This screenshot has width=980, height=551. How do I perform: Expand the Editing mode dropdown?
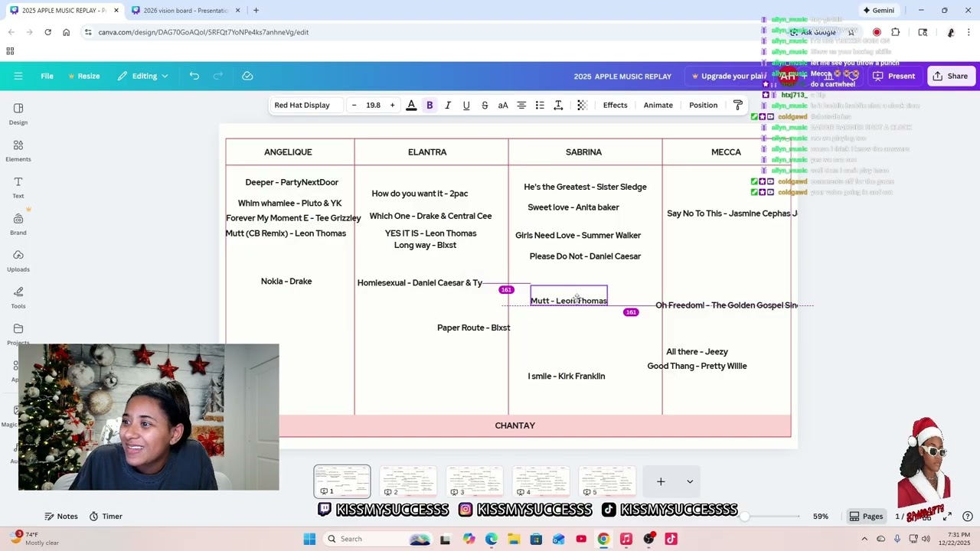(142, 76)
